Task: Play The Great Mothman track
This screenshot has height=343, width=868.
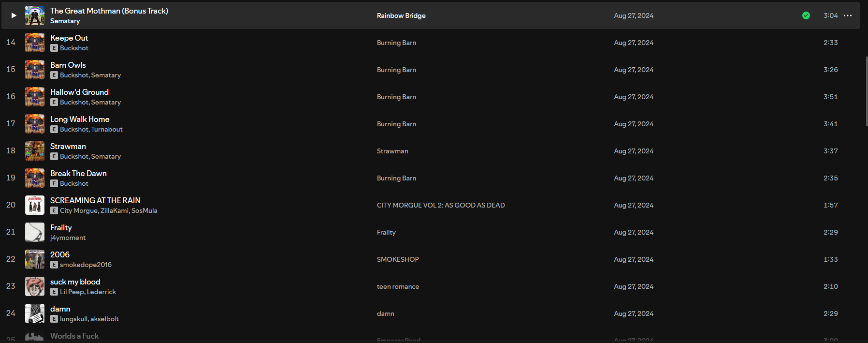Action: point(14,15)
